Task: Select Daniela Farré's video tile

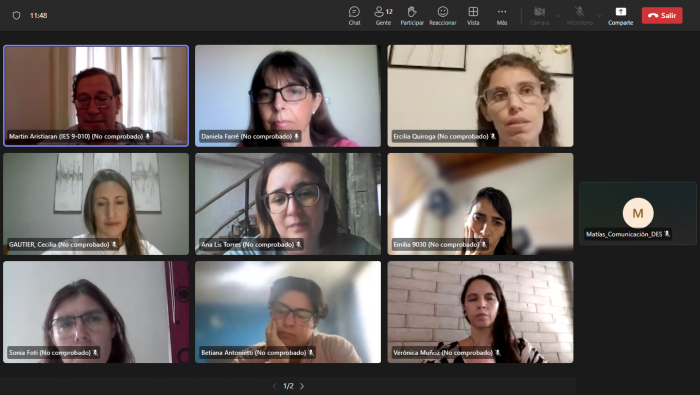Action: pyautogui.click(x=288, y=96)
